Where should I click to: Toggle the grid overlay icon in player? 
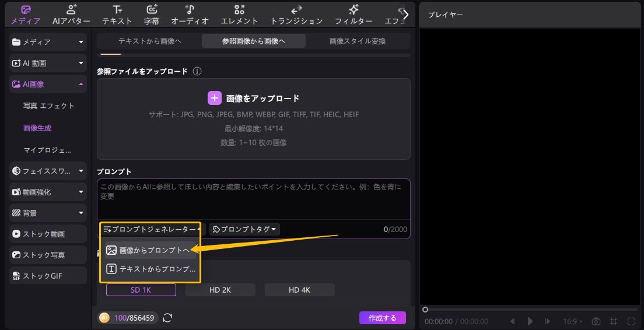pyautogui.click(x=613, y=321)
